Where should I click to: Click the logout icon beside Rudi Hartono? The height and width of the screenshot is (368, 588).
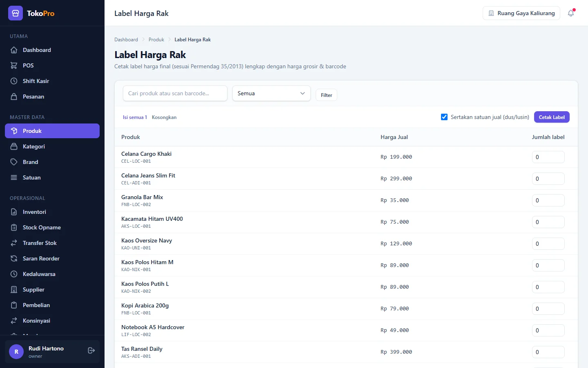coord(91,350)
